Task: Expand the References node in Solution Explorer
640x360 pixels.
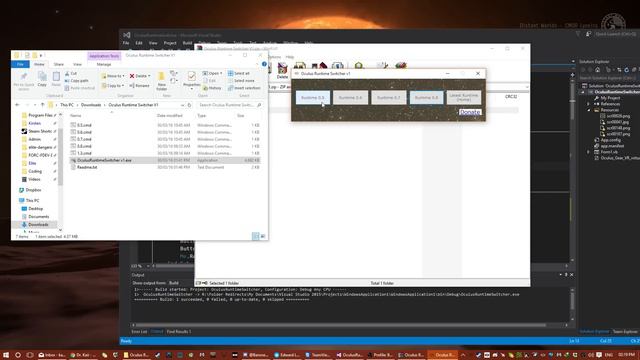Action: pos(589,104)
